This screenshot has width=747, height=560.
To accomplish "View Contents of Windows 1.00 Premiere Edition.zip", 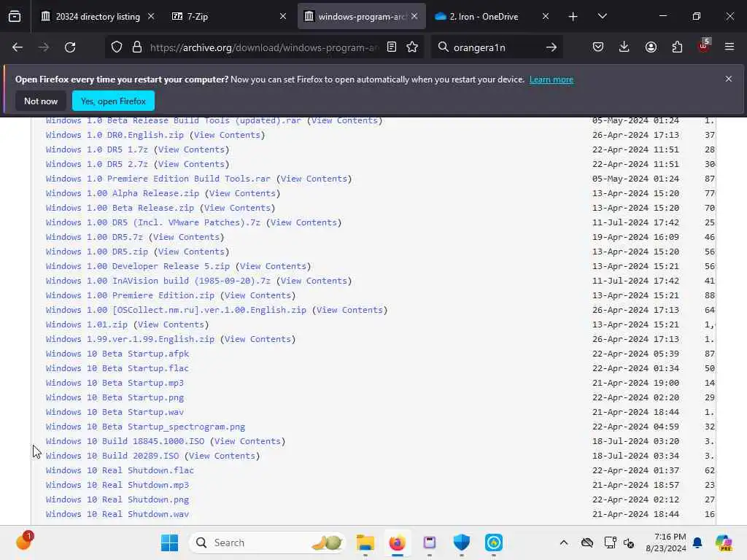I will pos(258,296).
